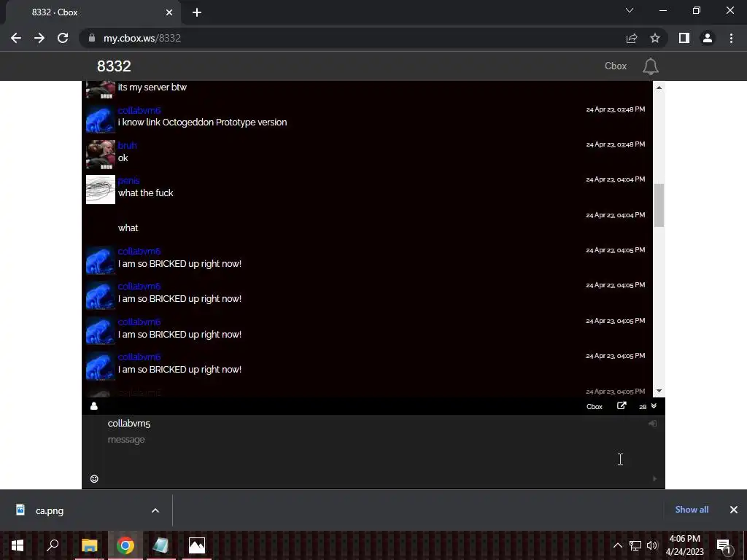
Task: Click chat scrollbar down arrow
Action: (x=659, y=391)
